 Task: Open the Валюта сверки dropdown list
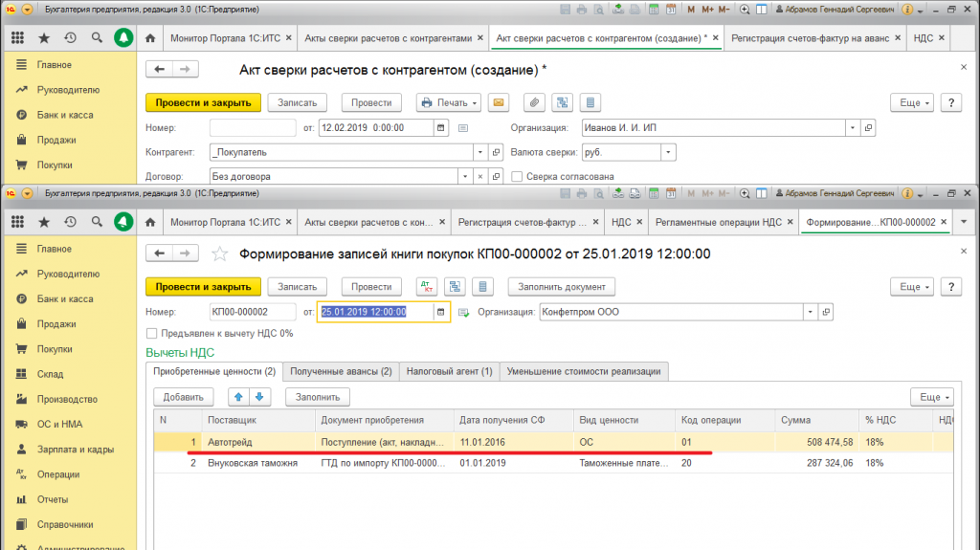(x=668, y=152)
